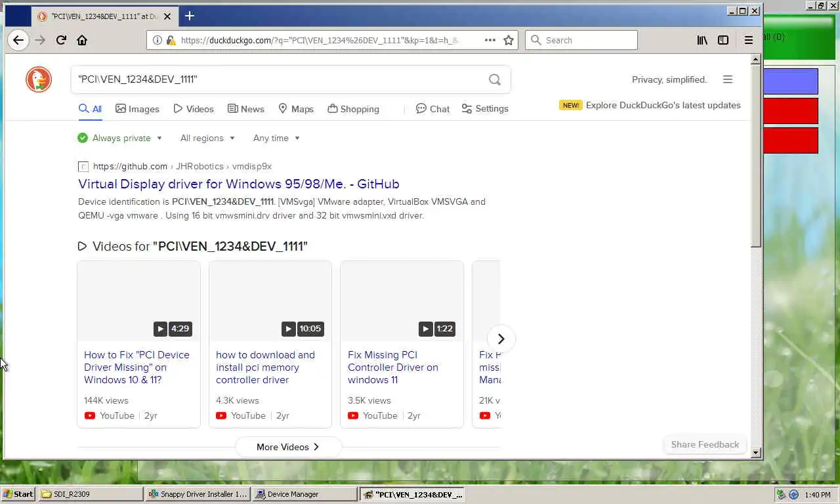The height and width of the screenshot is (504, 840).
Task: Bookmark this page with the star
Action: tap(509, 40)
